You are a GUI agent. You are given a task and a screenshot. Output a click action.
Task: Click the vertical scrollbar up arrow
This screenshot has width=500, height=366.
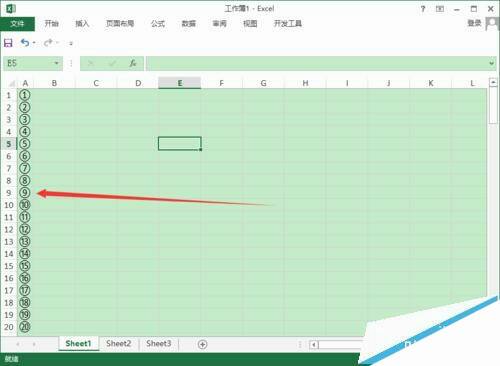coord(493,82)
